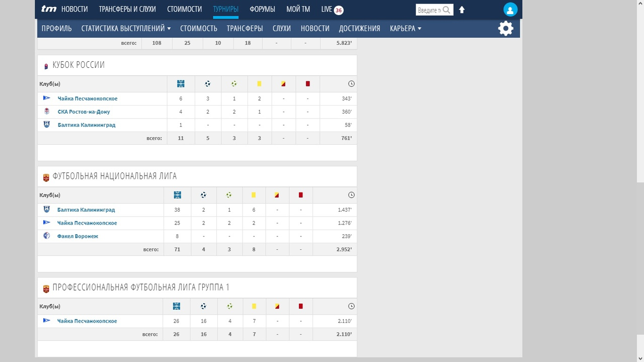Click appearances icon in Футбольная Национальная Лига header
Viewport: 644px width, 362px height.
pyautogui.click(x=177, y=195)
